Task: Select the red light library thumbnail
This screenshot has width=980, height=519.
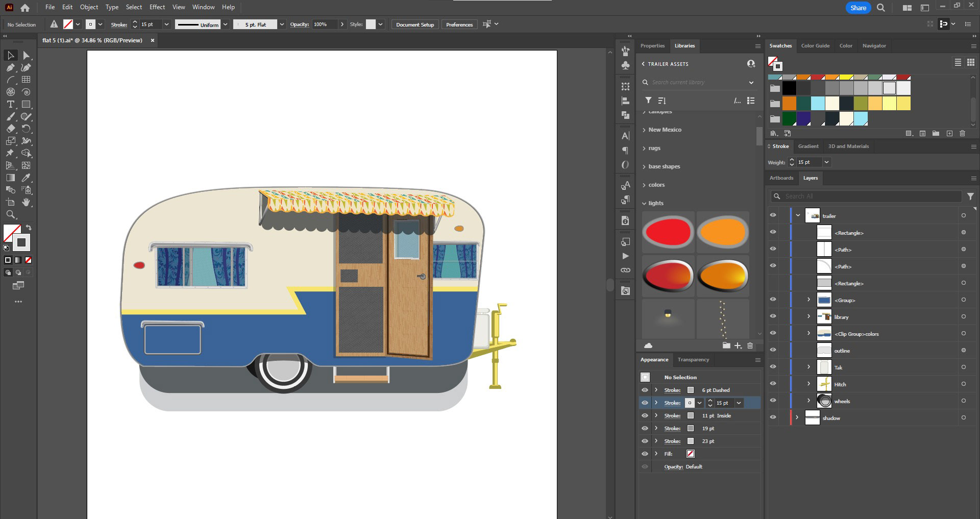Action: point(668,232)
